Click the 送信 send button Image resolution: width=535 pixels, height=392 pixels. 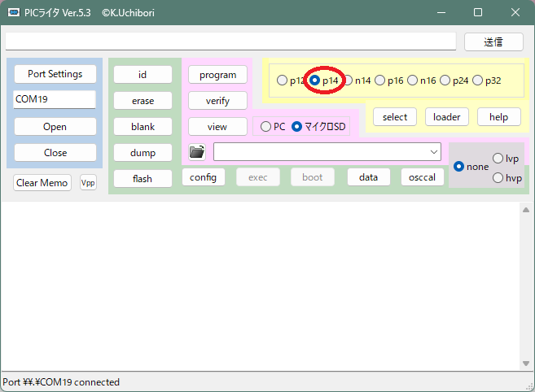click(493, 41)
